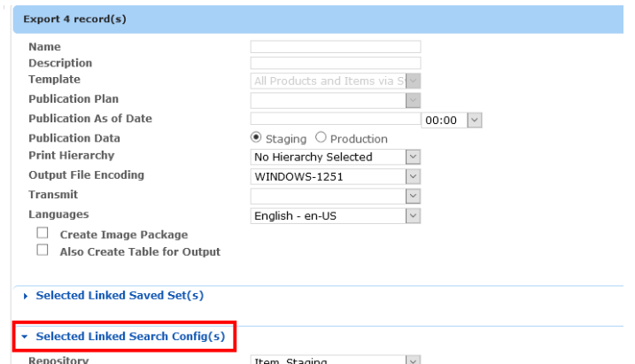The height and width of the screenshot is (364, 635).
Task: Open the Print Hierarchy dropdown
Action: pyautogui.click(x=336, y=157)
